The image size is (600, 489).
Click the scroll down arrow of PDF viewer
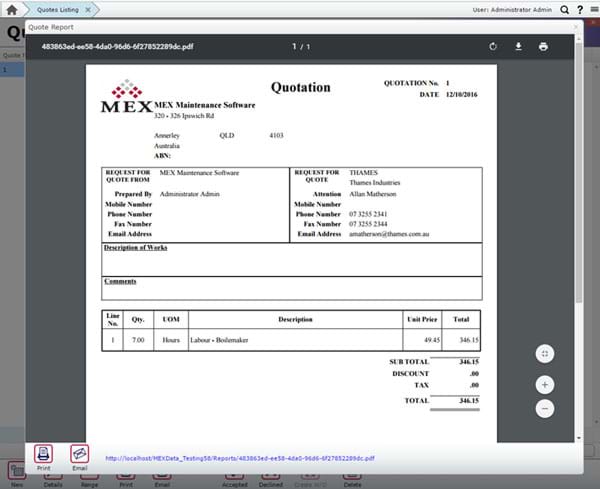tap(579, 438)
